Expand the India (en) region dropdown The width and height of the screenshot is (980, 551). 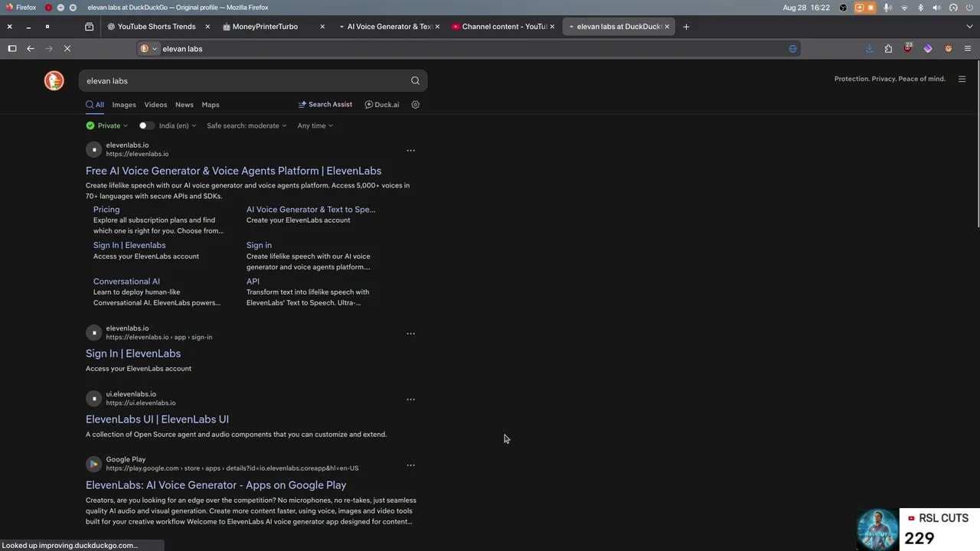click(x=178, y=126)
